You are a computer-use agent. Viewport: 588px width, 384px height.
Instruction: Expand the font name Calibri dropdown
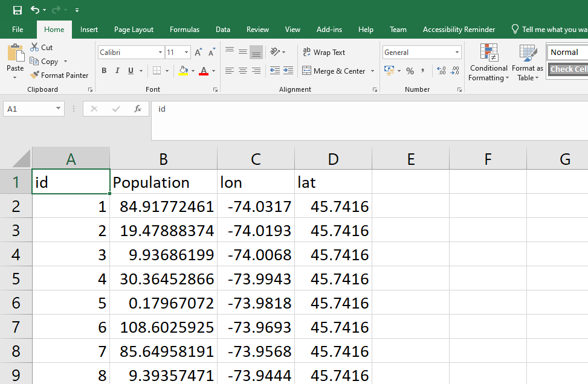click(160, 53)
